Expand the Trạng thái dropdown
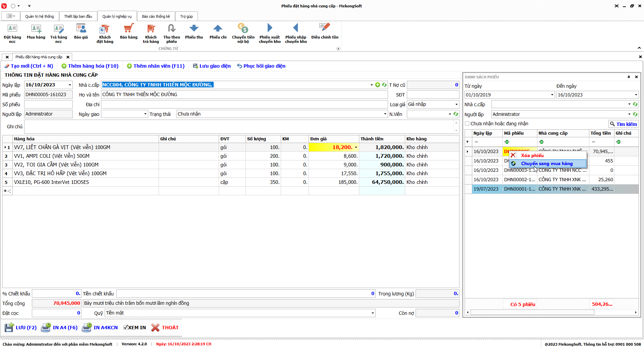The width and height of the screenshot is (644, 348). coord(385,114)
